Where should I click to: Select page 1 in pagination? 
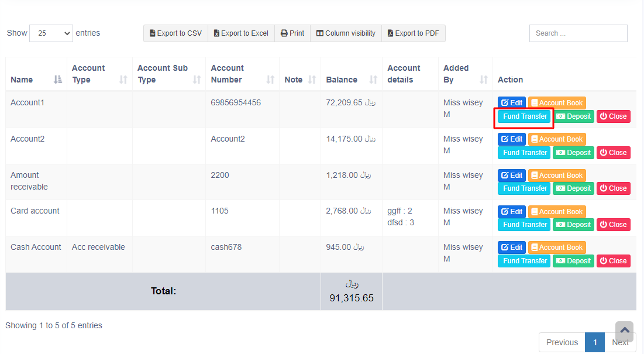[595, 342]
